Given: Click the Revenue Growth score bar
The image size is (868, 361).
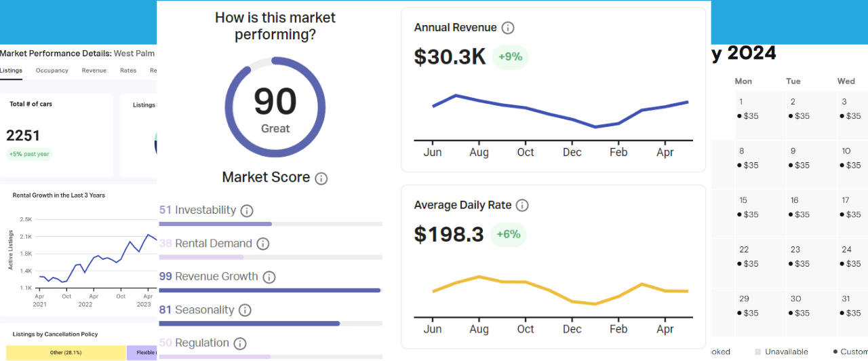Looking at the screenshot, I should pyautogui.click(x=270, y=290).
